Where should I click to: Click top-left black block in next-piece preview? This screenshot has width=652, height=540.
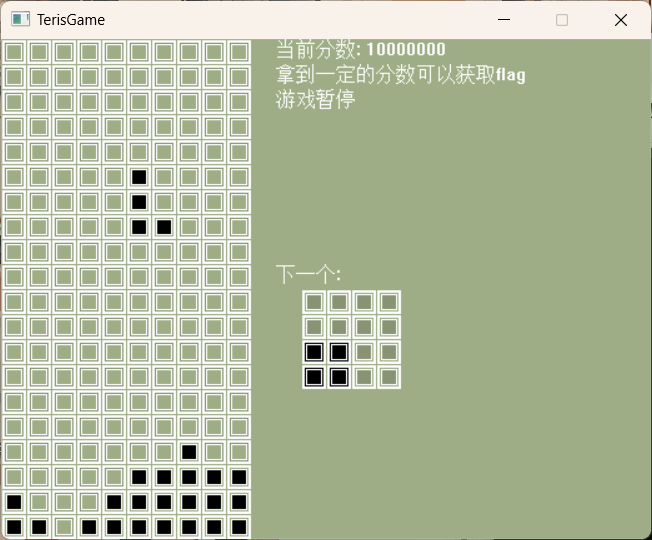coord(314,352)
